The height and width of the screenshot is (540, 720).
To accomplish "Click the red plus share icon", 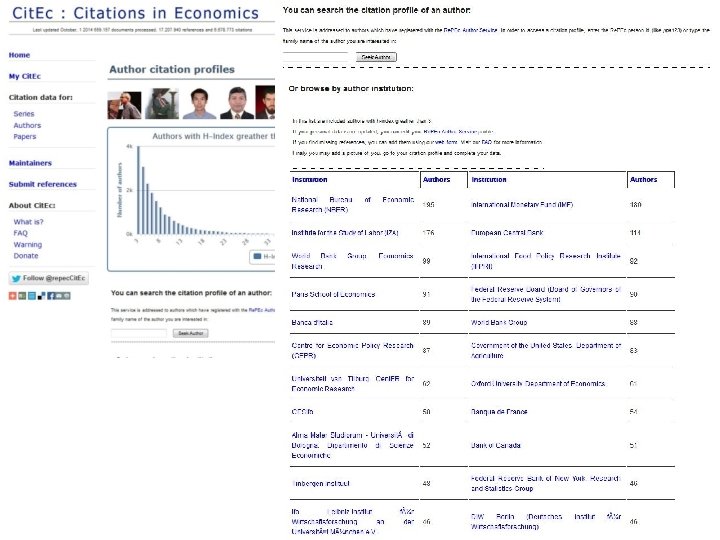I will (12, 296).
